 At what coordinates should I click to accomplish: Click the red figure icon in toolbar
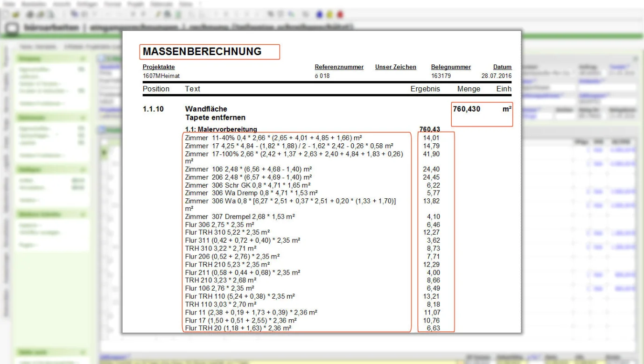coord(340,15)
